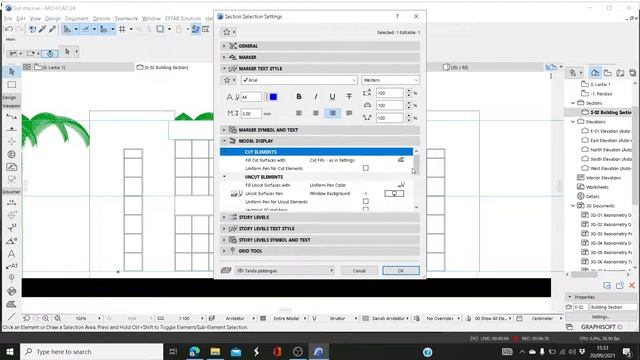This screenshot has width=640, height=360.
Task: Select the Arrow tool in the toolbox
Action: point(11,72)
